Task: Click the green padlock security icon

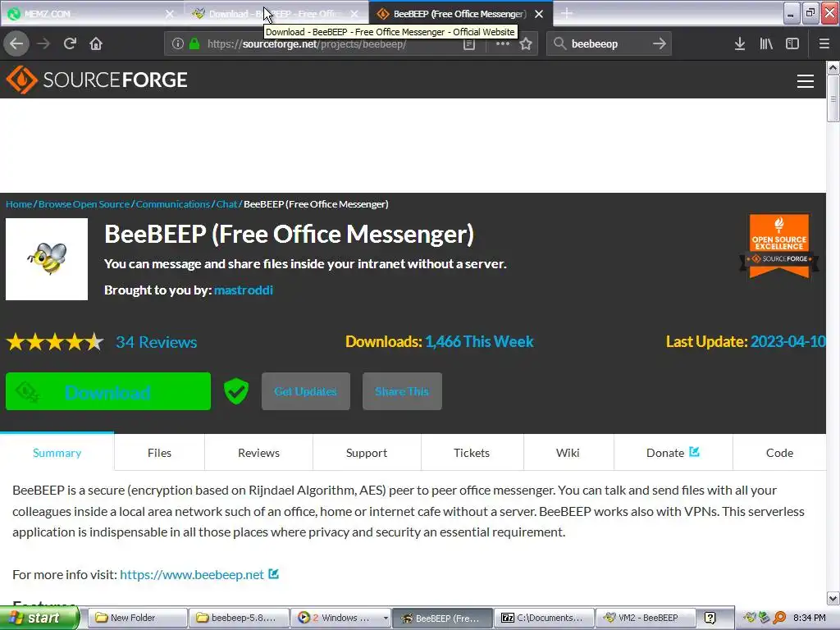Action: pos(194,43)
